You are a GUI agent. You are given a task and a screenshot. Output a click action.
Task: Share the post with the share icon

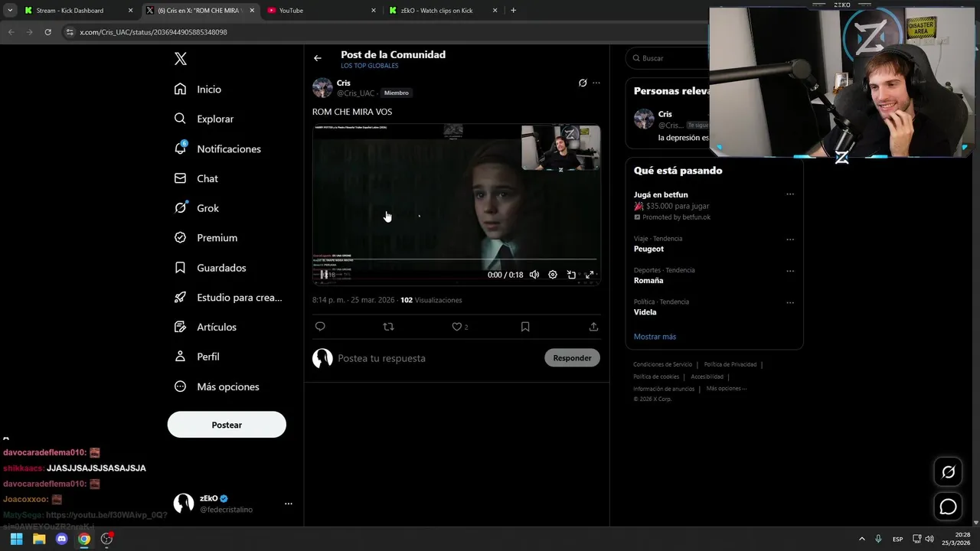(593, 327)
